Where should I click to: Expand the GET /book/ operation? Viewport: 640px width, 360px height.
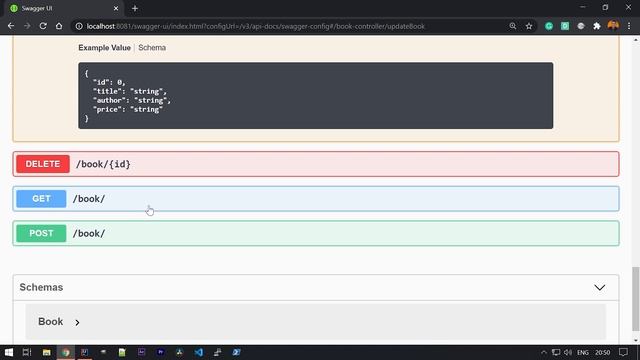coord(316,199)
